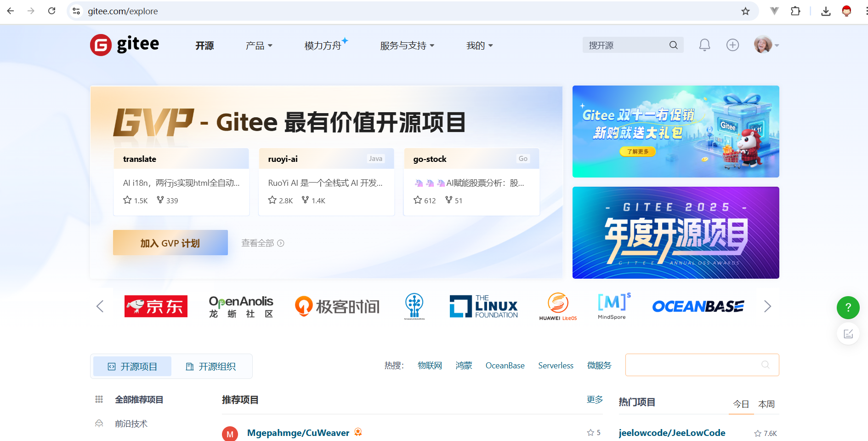Bookmark this page with the star

pyautogui.click(x=745, y=11)
